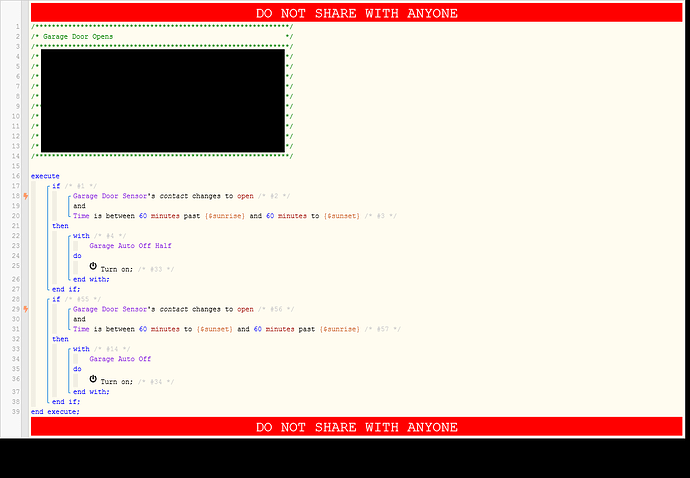
Task: Select the Garage Auto Off device on line 34
Action: [x=120, y=358]
